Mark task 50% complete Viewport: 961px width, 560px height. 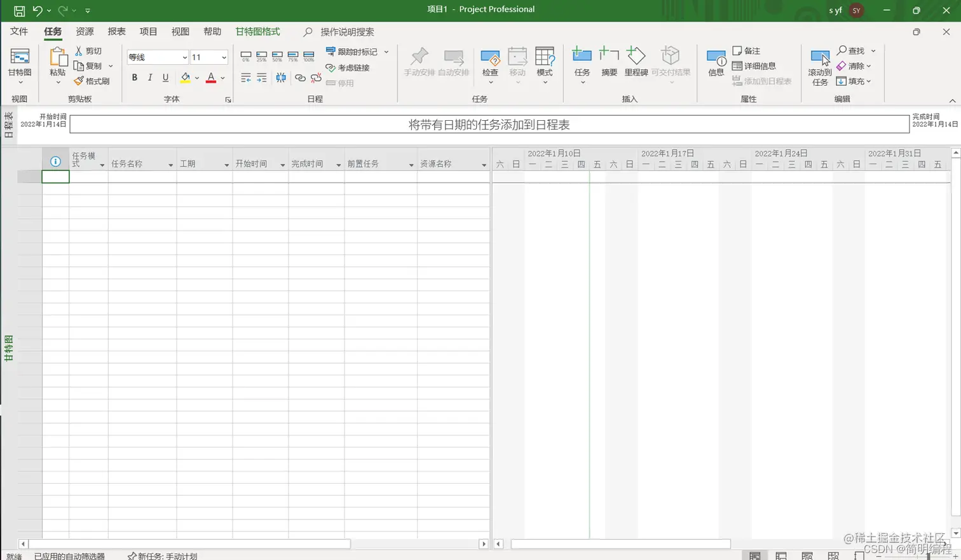coord(277,57)
